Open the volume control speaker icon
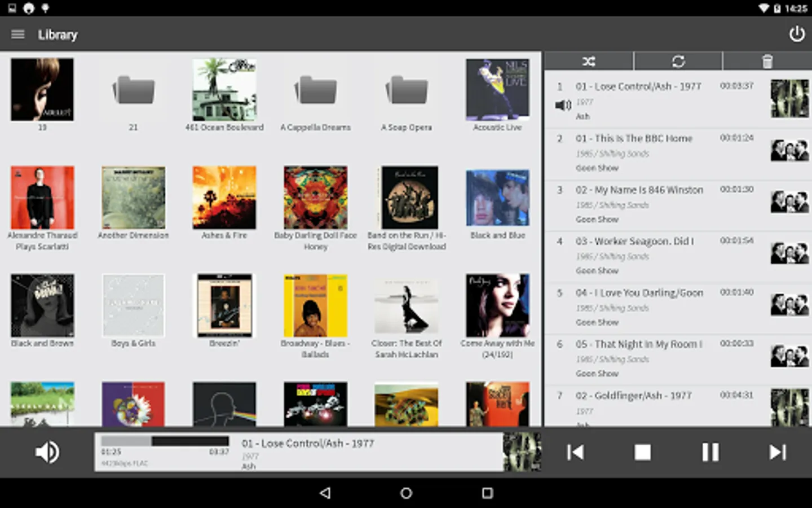The image size is (812, 508). pyautogui.click(x=47, y=452)
